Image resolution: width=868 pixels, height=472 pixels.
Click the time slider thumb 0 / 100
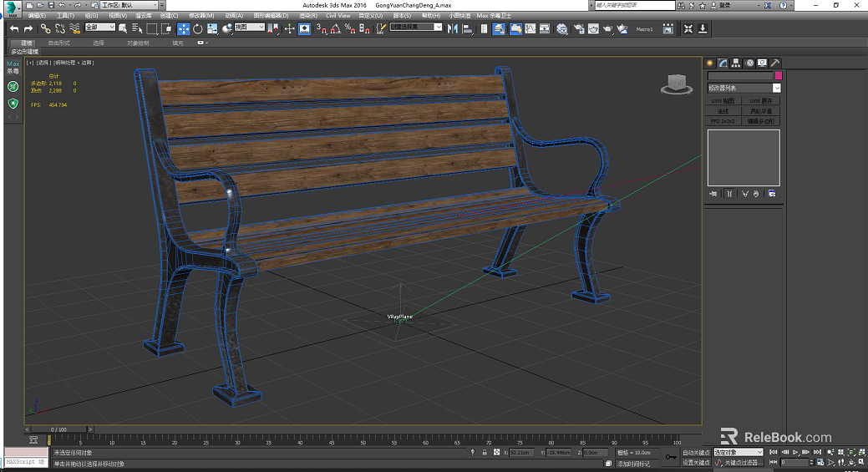[58, 429]
